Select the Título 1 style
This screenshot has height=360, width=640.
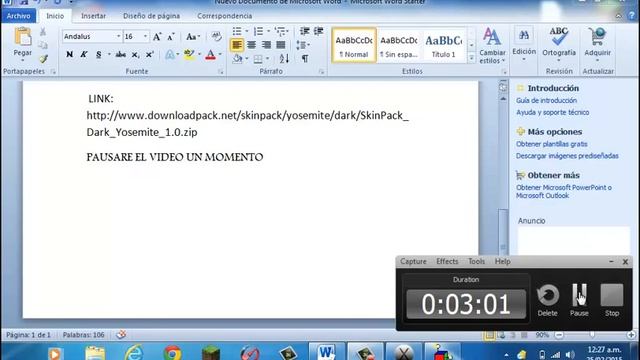444,45
